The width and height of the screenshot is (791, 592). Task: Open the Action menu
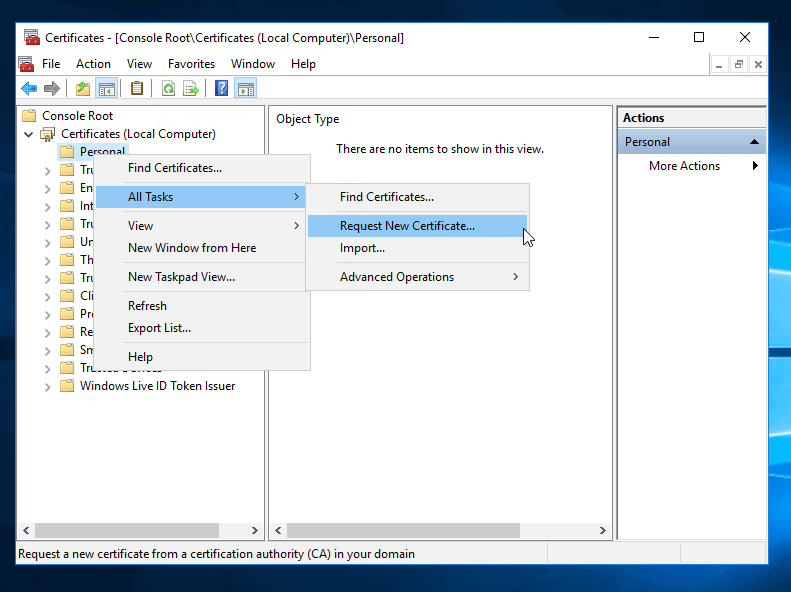tap(93, 64)
